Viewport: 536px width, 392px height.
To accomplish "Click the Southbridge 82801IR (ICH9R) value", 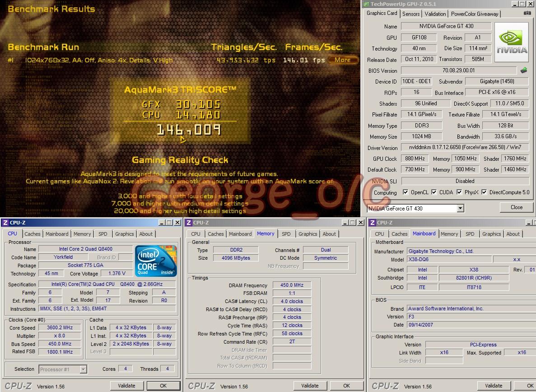I will (474, 278).
